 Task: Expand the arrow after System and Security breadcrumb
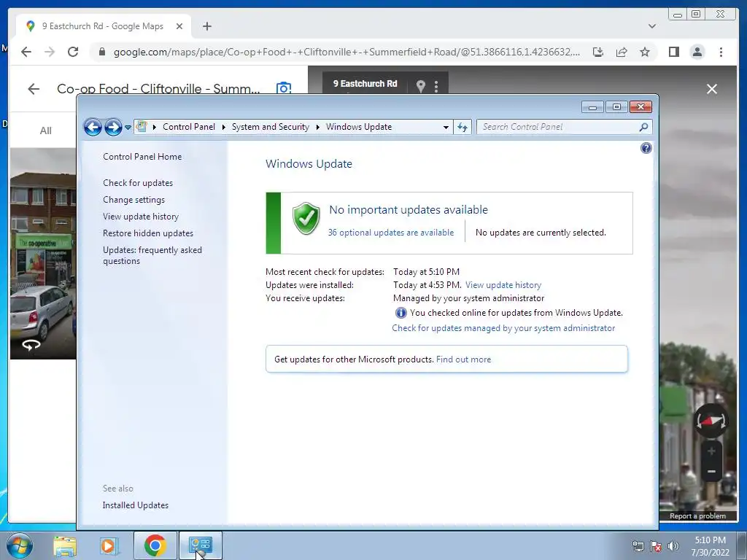(x=318, y=127)
